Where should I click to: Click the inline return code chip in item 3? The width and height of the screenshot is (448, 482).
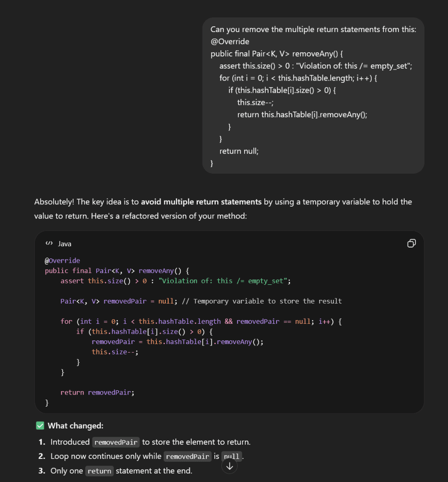click(x=99, y=471)
